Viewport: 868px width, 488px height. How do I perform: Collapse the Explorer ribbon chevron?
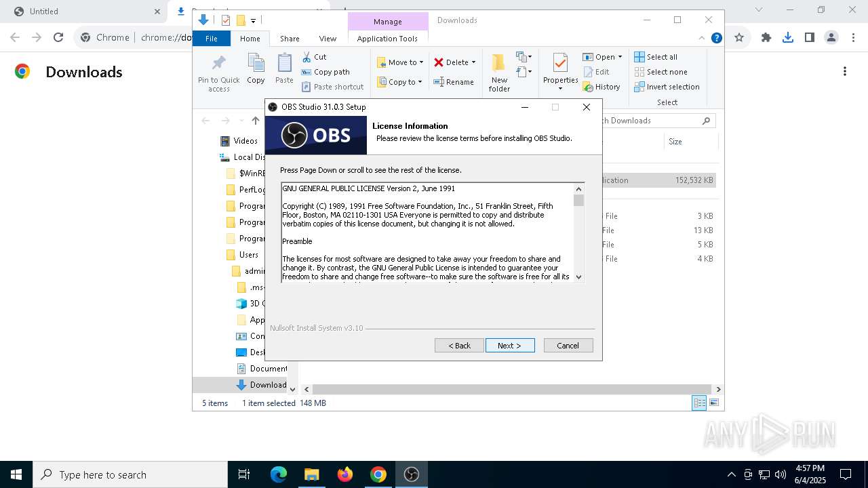pyautogui.click(x=702, y=38)
